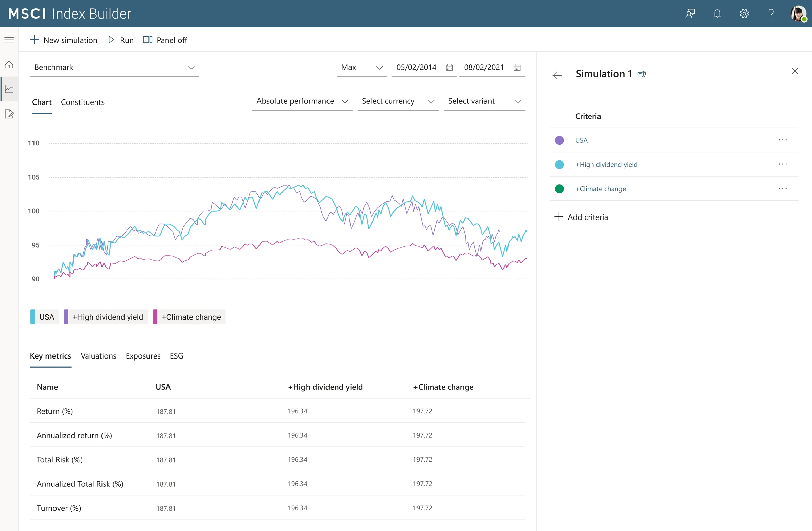Go to Home in the sidebar

[x=9, y=65]
